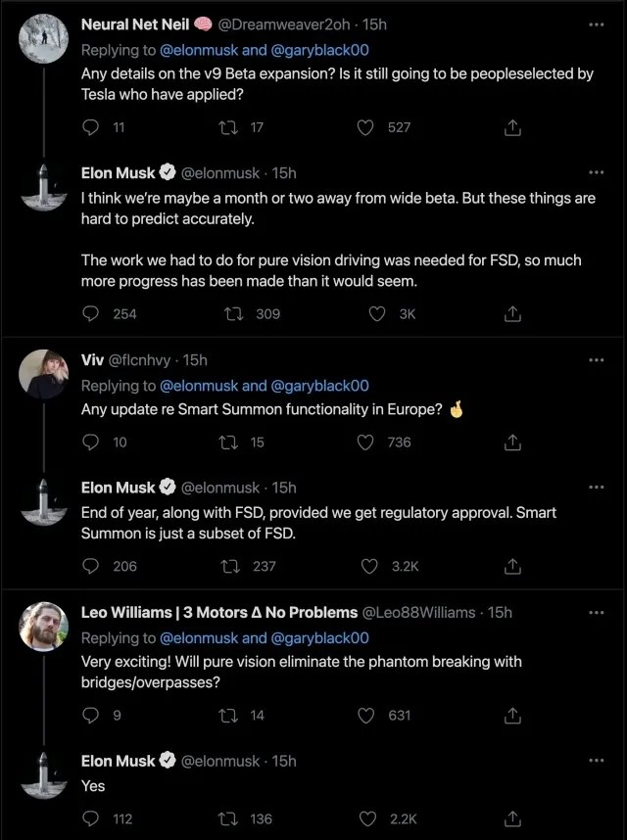The width and height of the screenshot is (627, 840).
Task: Like Elon's tweet about pure vision driving
Action: (x=376, y=314)
